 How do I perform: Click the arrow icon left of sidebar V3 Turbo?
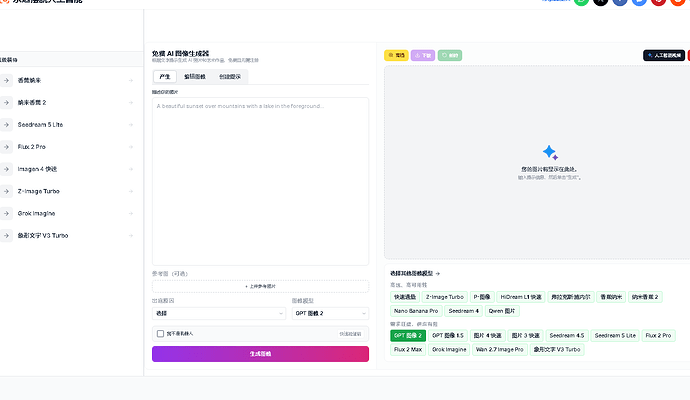pos(6,235)
